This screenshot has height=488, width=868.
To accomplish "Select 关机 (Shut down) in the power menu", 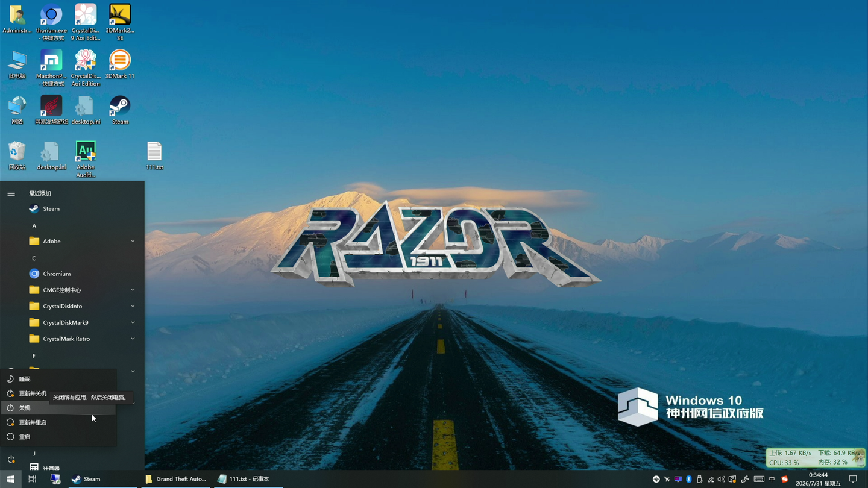I will click(58, 408).
